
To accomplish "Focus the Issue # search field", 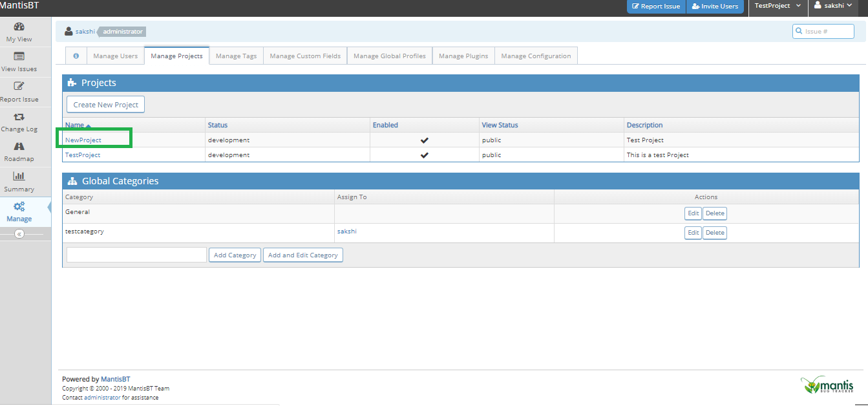I will coord(823,31).
